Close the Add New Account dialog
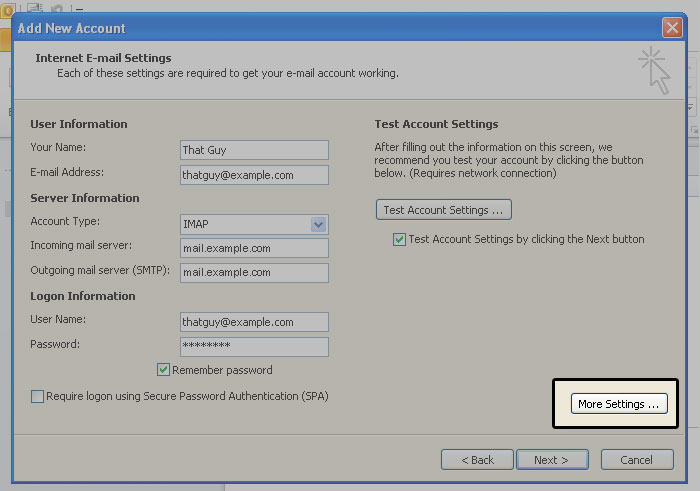The height and width of the screenshot is (491, 700). click(x=672, y=28)
